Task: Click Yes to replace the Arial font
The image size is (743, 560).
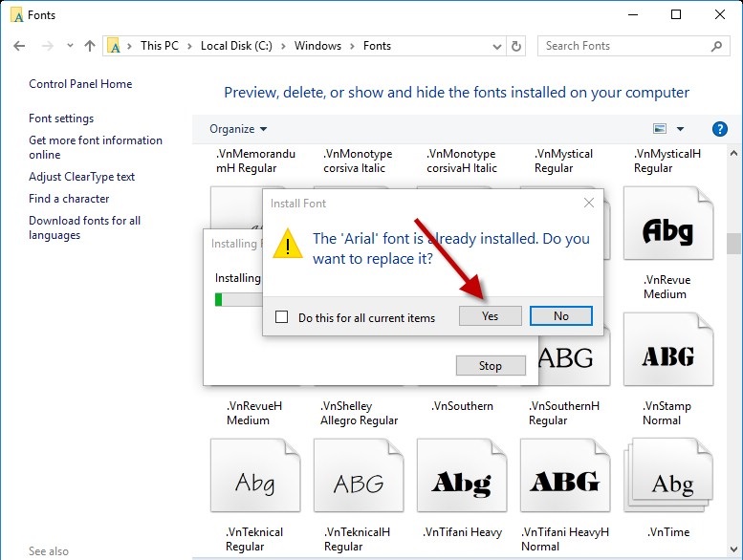Action: pyautogui.click(x=490, y=315)
